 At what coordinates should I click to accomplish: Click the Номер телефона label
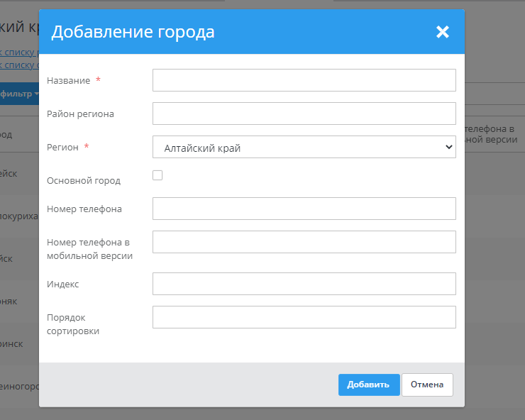[x=84, y=209]
